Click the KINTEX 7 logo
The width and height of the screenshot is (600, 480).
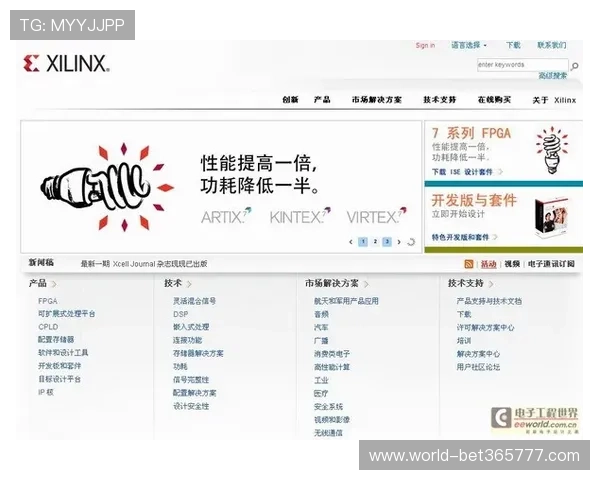click(x=300, y=217)
